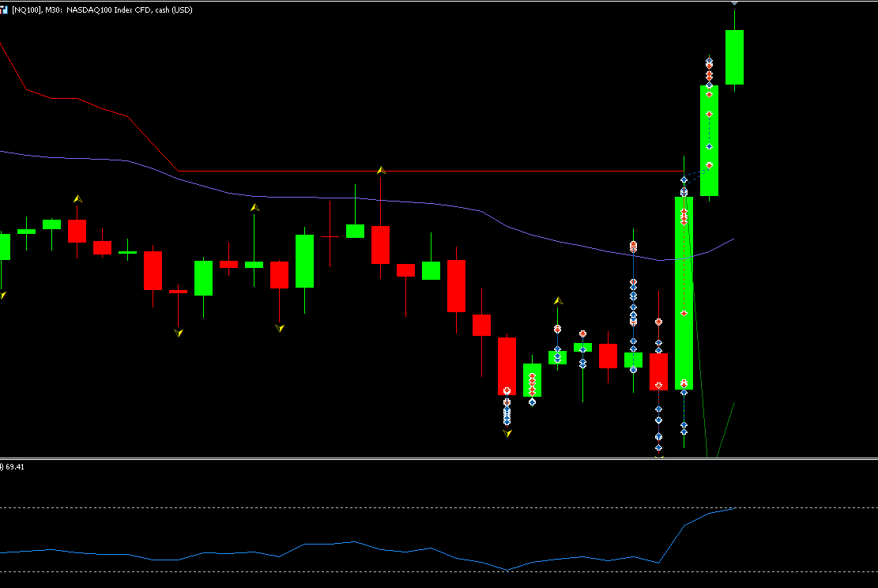The width and height of the screenshot is (878, 588).
Task: Click yellow up fractal above tall-wick small green candle
Action: pyautogui.click(x=254, y=208)
